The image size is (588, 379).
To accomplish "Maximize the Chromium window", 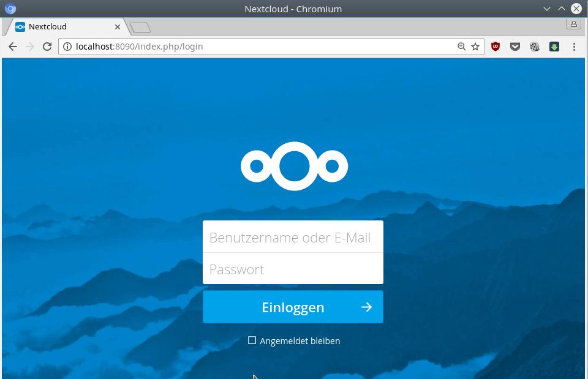I will coord(562,9).
